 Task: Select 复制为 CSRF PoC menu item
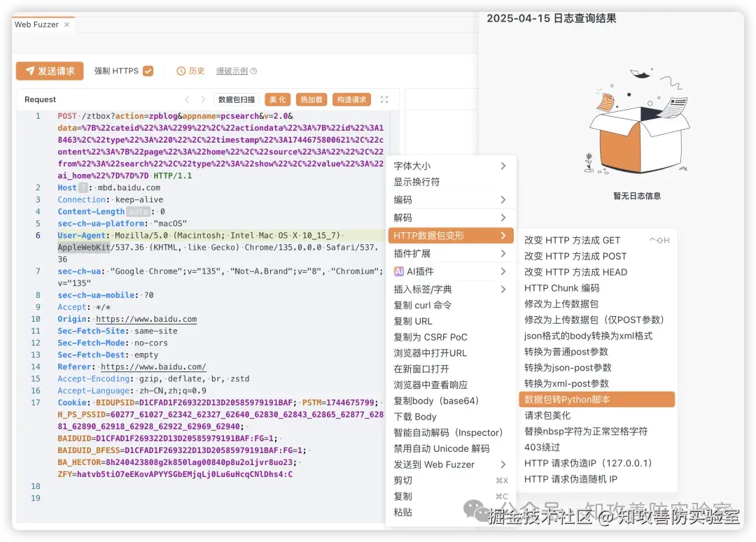point(451,337)
